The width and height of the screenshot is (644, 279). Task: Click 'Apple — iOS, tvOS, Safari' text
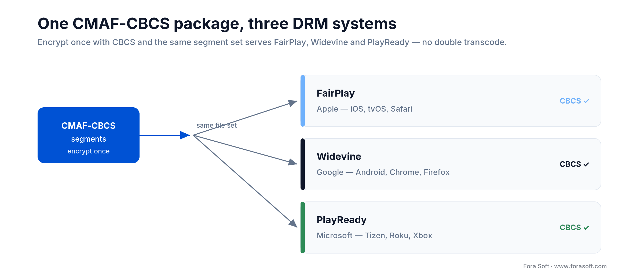[x=364, y=109]
